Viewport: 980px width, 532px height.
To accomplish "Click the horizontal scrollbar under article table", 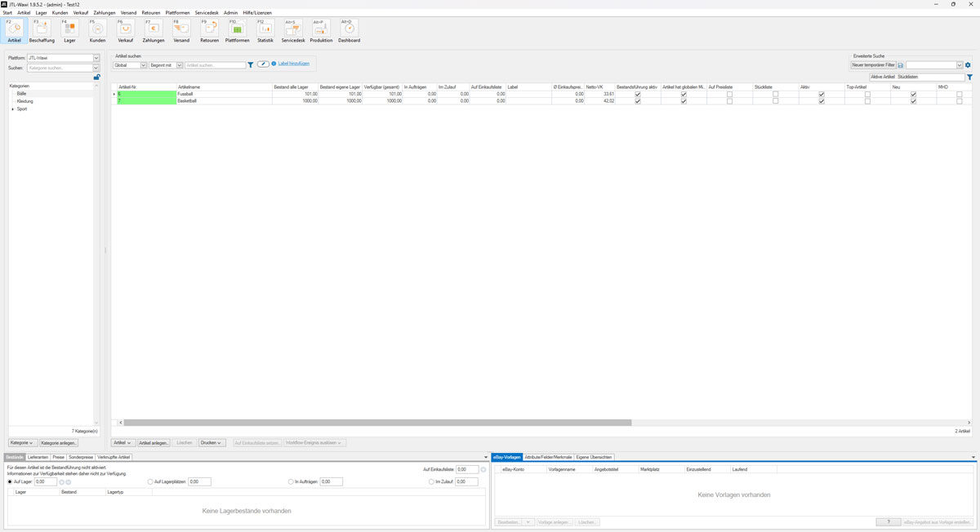I will pos(376,423).
